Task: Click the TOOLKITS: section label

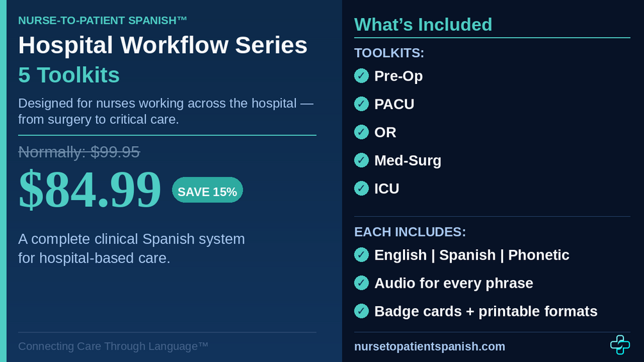Action: [x=389, y=53]
